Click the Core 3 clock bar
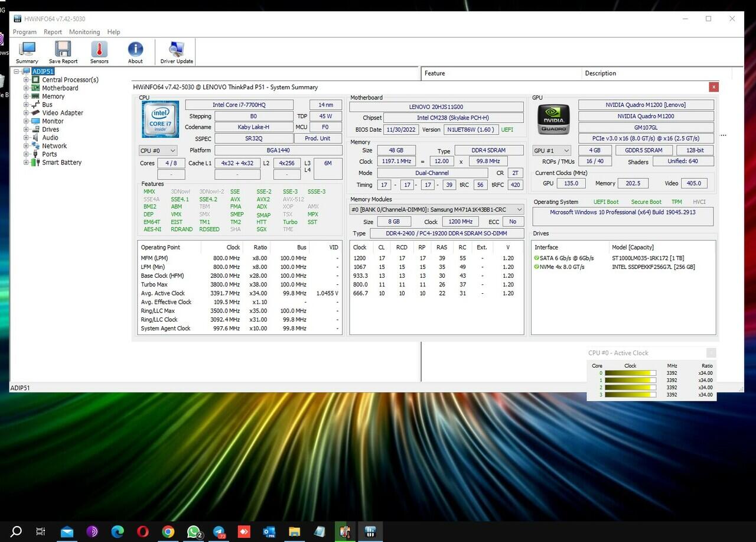The image size is (756, 542). coord(630,394)
